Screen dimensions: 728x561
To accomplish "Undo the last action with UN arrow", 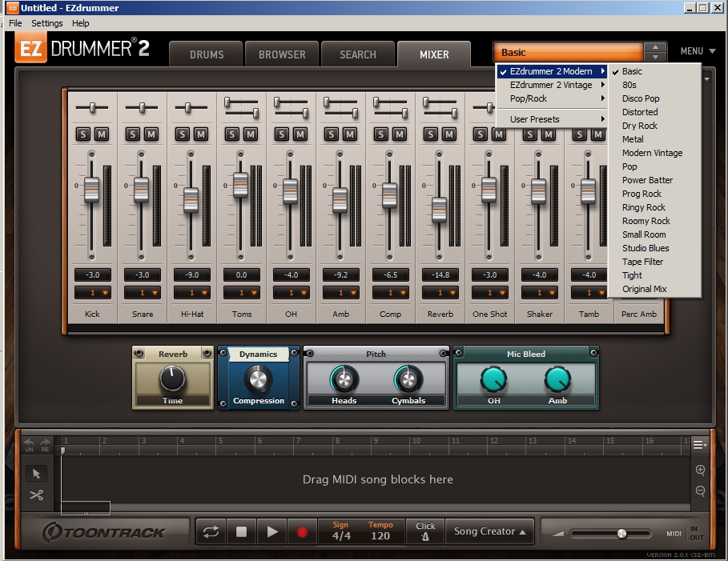I will click(29, 444).
